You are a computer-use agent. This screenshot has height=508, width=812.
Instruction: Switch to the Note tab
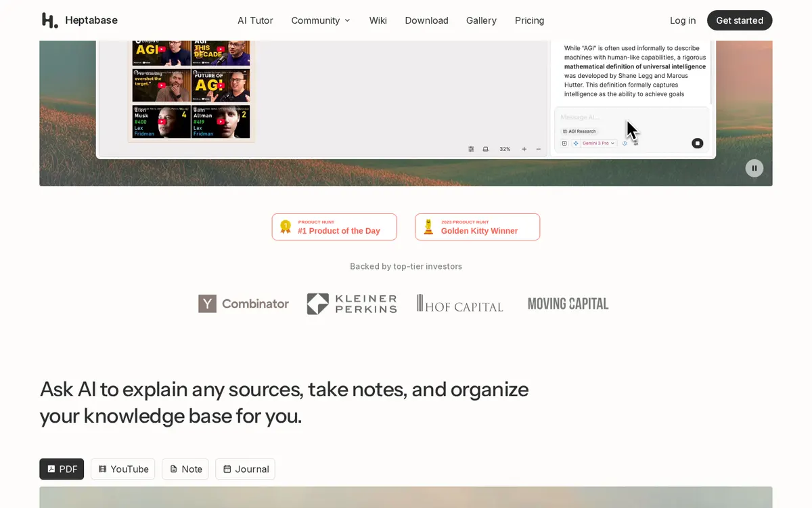[x=185, y=469]
